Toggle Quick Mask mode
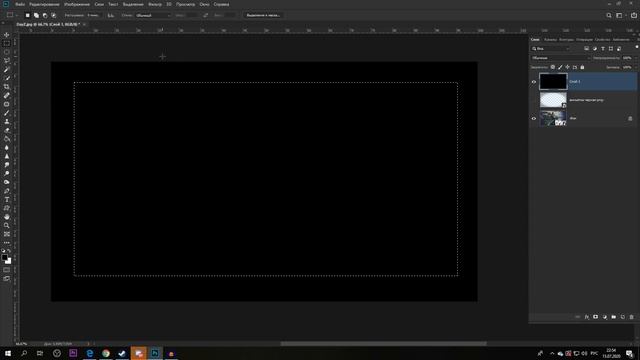 (x=7, y=270)
